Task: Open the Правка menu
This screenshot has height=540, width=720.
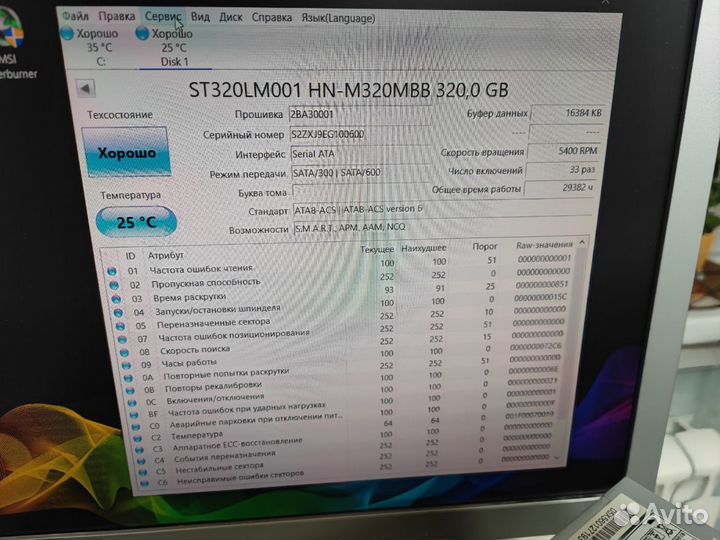Action: click(x=117, y=16)
